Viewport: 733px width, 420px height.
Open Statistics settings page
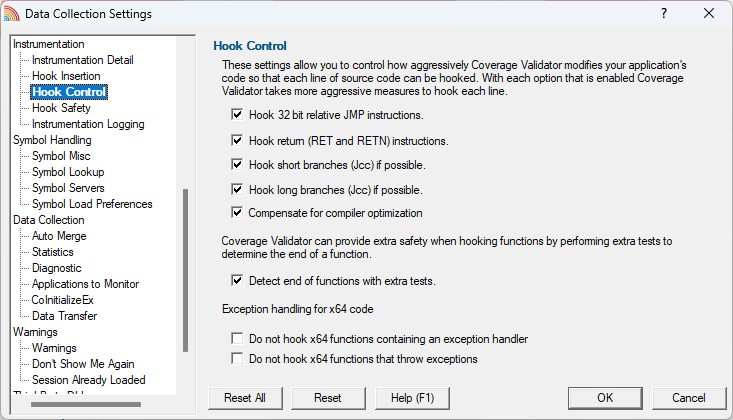pyautogui.click(x=53, y=252)
